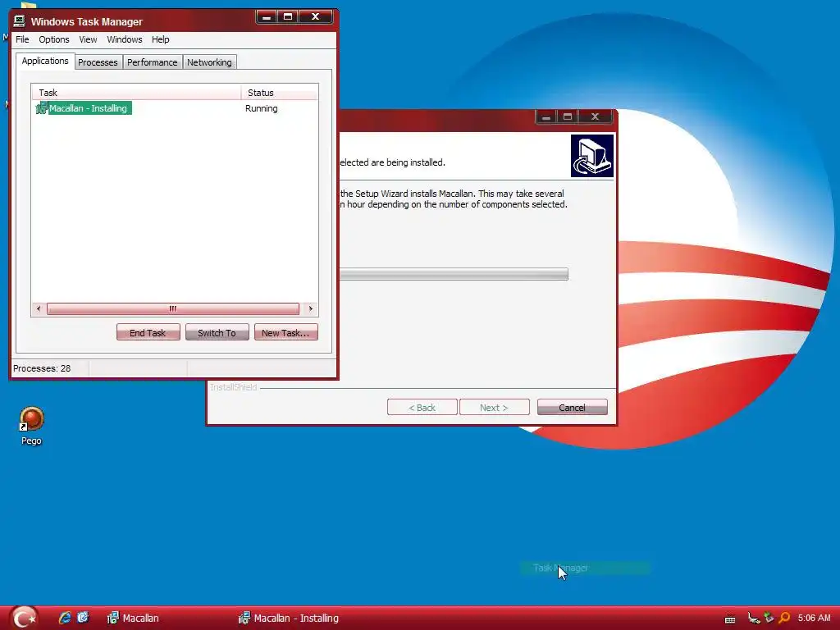Screen dimensions: 840x630
Task: Click the Switch To button
Action: pos(217,333)
